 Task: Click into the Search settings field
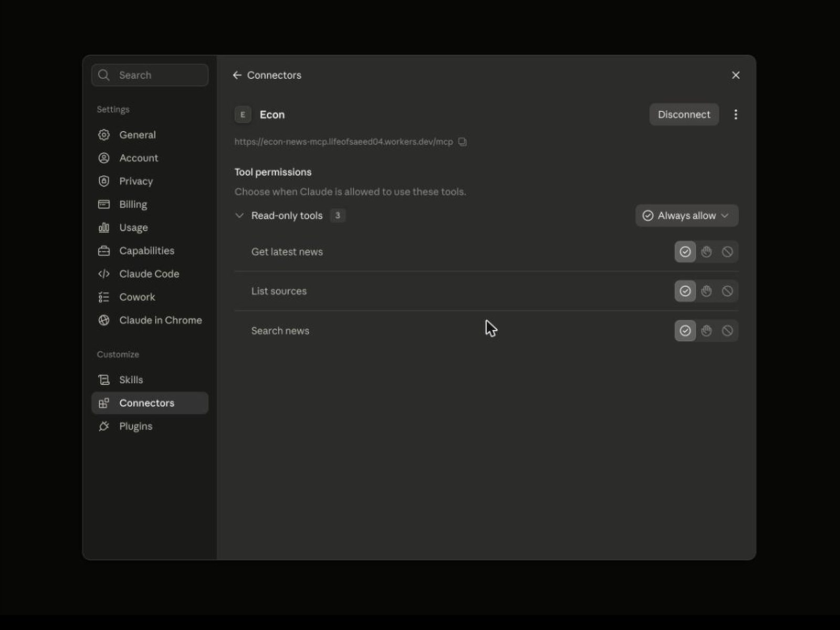150,75
